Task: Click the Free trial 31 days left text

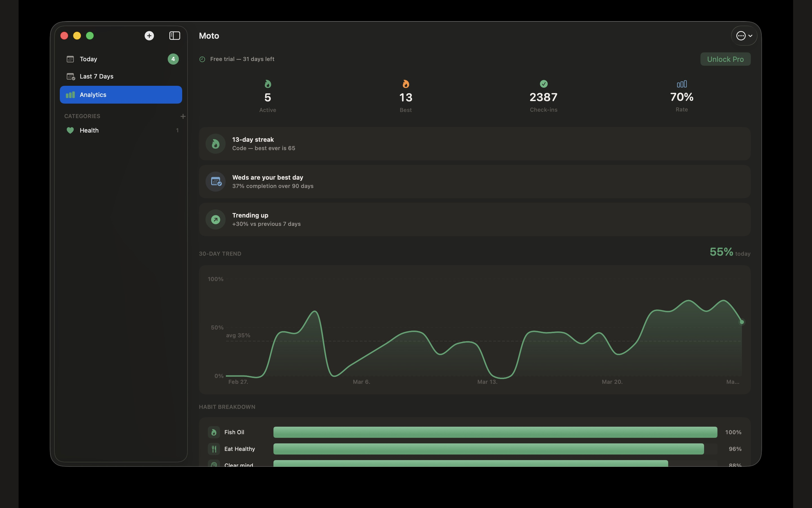Action: 242,59
